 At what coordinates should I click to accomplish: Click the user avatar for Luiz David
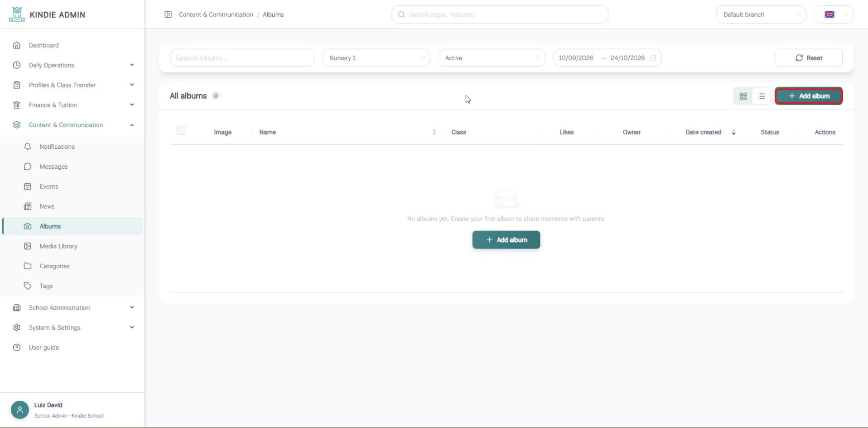coord(19,410)
